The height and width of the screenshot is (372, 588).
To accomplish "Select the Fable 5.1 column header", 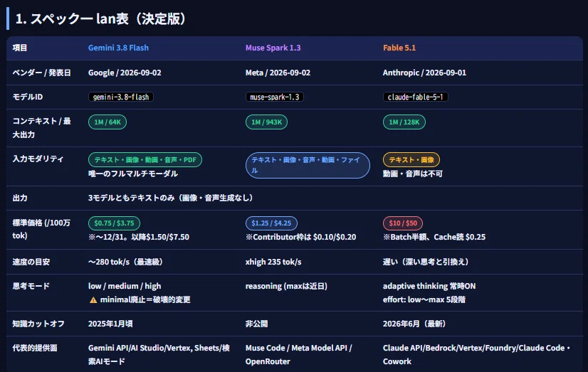I will coord(399,48).
